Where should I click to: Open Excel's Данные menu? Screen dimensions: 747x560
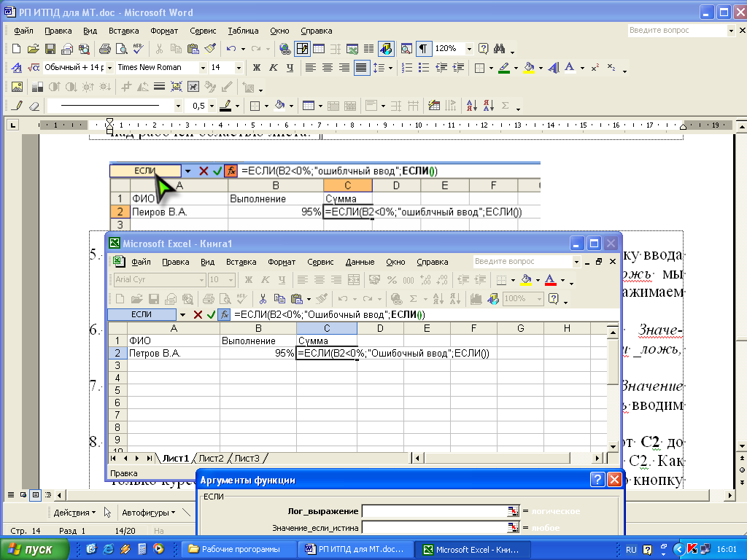[x=360, y=262]
